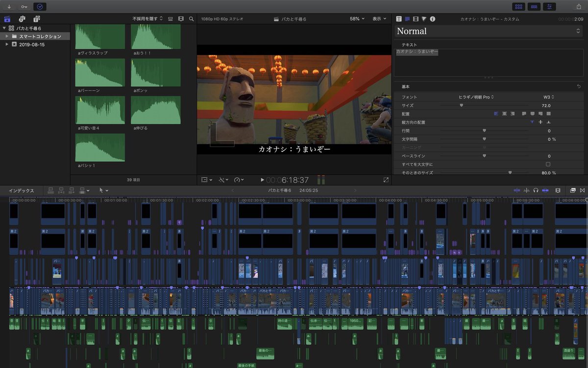Open the ヒラギノ明朝 Pro font dropdown
This screenshot has width=588, height=368.
click(476, 97)
